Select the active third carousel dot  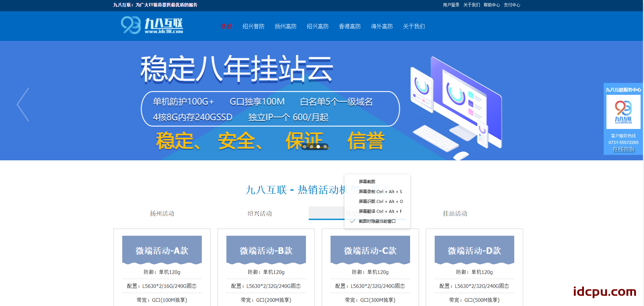point(318,147)
